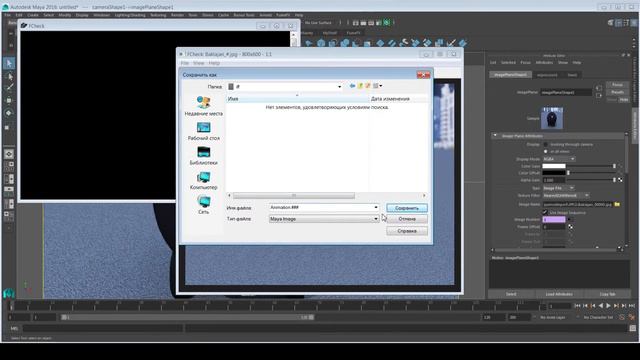Open No Anim Layer dropdown
This screenshot has height=360, width=640.
pyautogui.click(x=553, y=317)
